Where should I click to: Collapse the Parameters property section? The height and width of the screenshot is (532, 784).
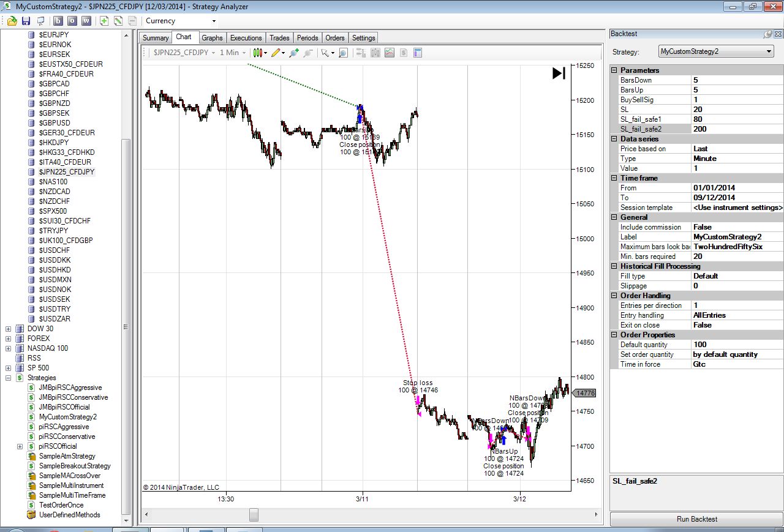(x=614, y=70)
